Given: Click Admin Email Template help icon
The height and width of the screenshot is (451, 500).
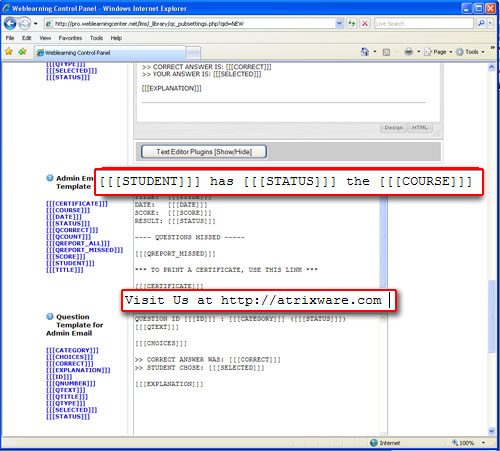Looking at the screenshot, I should (x=50, y=178).
